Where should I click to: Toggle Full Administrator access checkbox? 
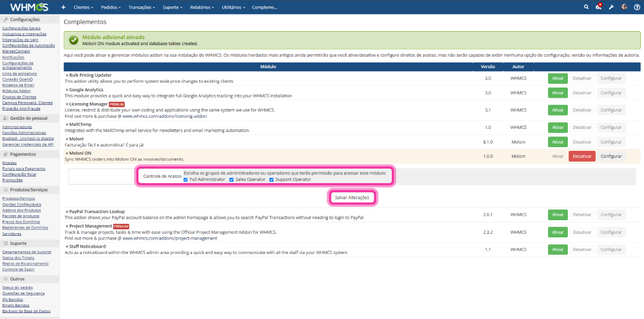pos(186,179)
